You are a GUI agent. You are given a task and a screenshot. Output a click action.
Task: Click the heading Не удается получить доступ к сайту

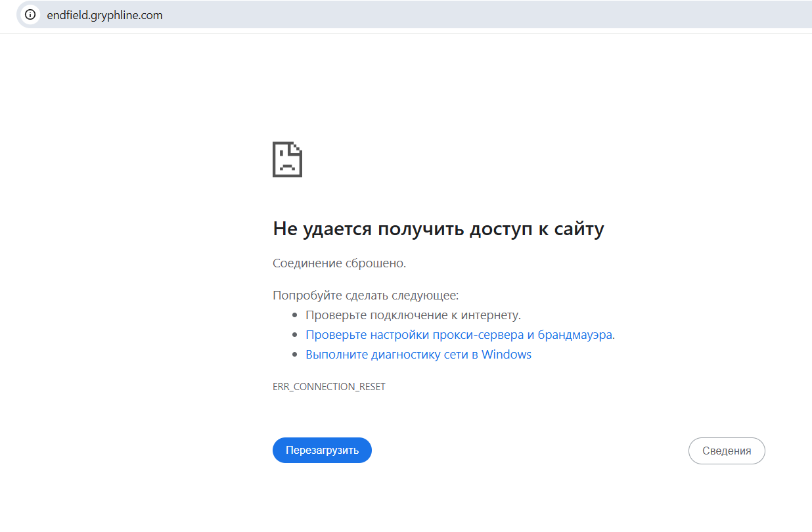[438, 229]
